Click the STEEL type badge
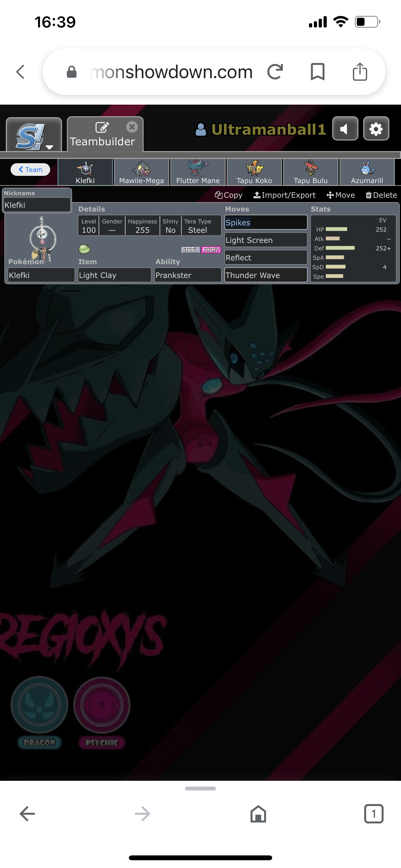 coord(190,250)
